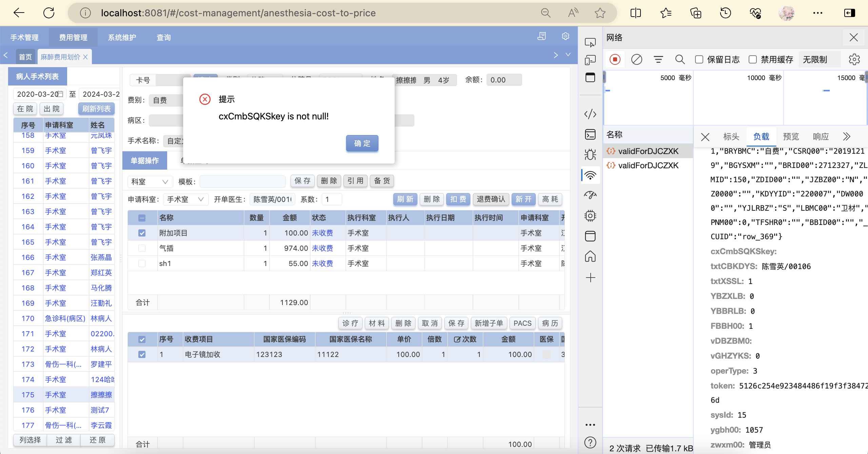Screen dimensions: 868x454
Task: Click 确定 in the error dialog
Action: (362, 143)
